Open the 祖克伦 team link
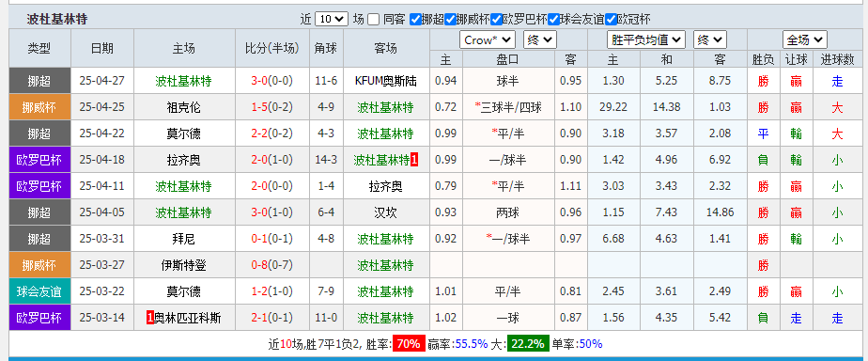 (184, 107)
